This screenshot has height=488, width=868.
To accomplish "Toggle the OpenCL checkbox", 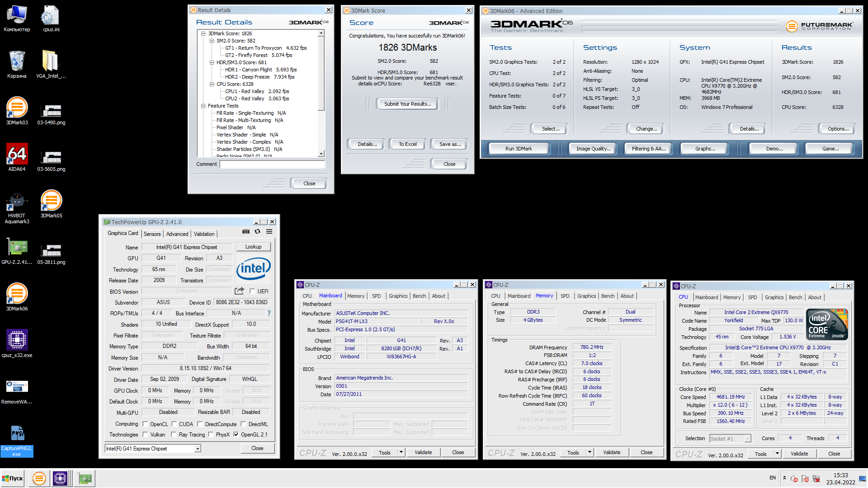I will tap(145, 424).
